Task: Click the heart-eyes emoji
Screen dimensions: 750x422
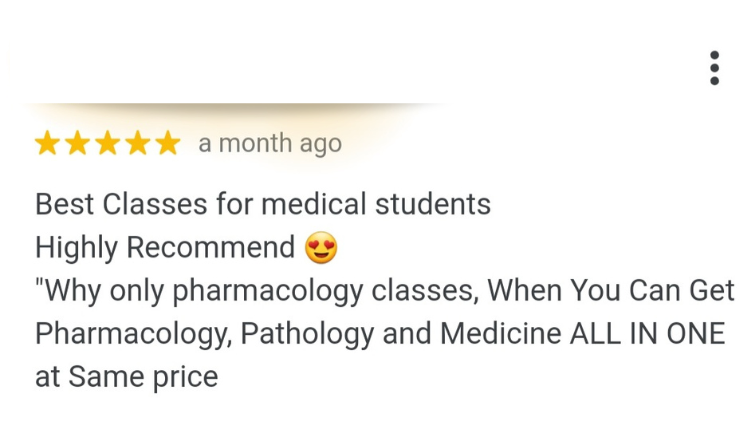Action: pyautogui.click(x=322, y=247)
